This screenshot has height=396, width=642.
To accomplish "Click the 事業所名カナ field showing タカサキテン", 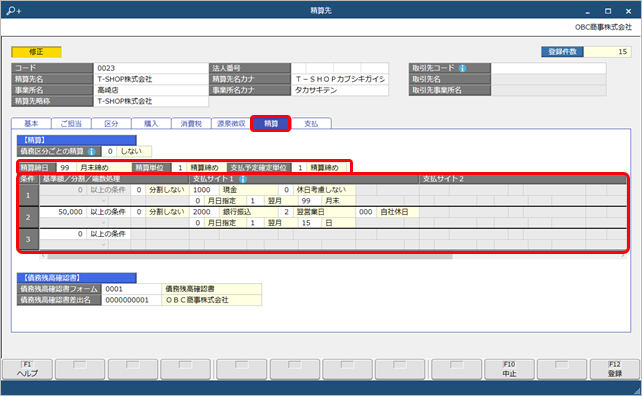I will [x=339, y=90].
